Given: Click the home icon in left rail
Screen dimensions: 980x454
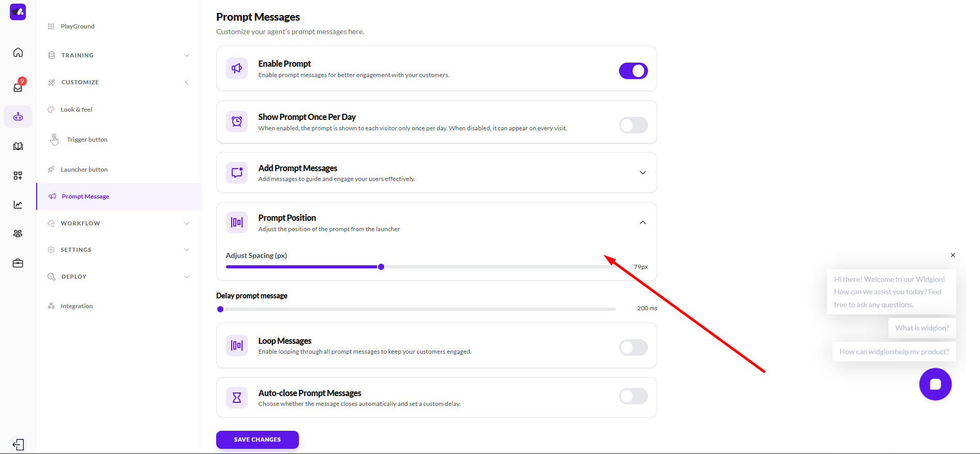Looking at the screenshot, I should pos(18,52).
